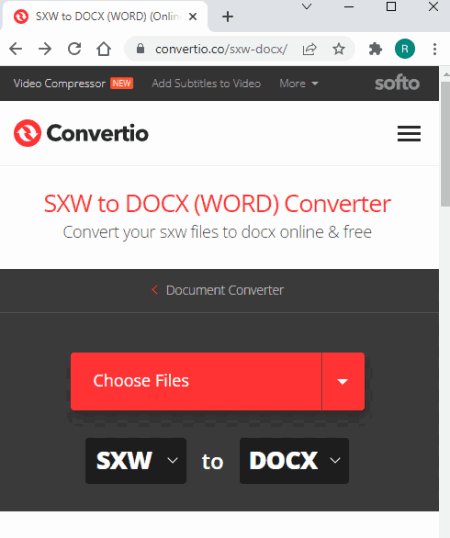Screen dimensions: 450x538
Task: Select the SXW to DOCX browser tab
Action: pyautogui.click(x=105, y=16)
